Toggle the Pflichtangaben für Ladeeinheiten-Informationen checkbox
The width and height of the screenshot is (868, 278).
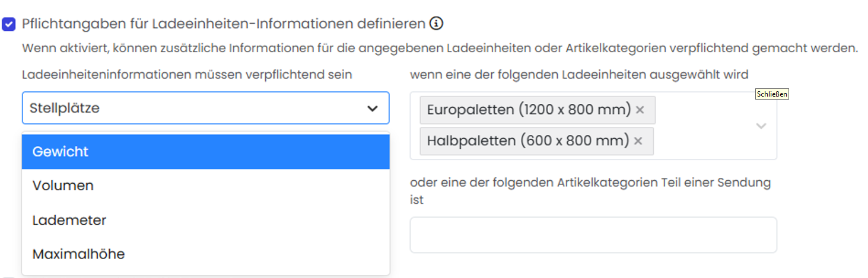[x=9, y=24]
